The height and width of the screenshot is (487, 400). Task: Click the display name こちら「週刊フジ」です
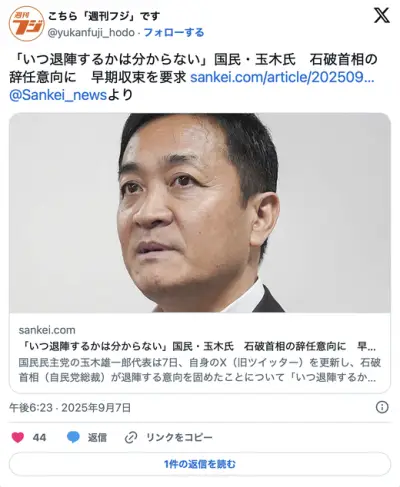point(104,16)
